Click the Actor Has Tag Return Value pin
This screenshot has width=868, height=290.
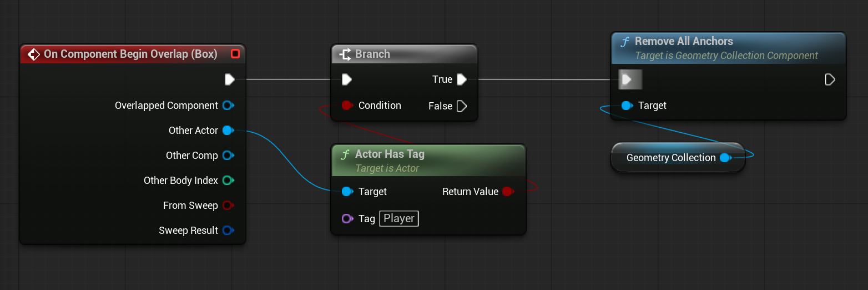click(x=507, y=192)
